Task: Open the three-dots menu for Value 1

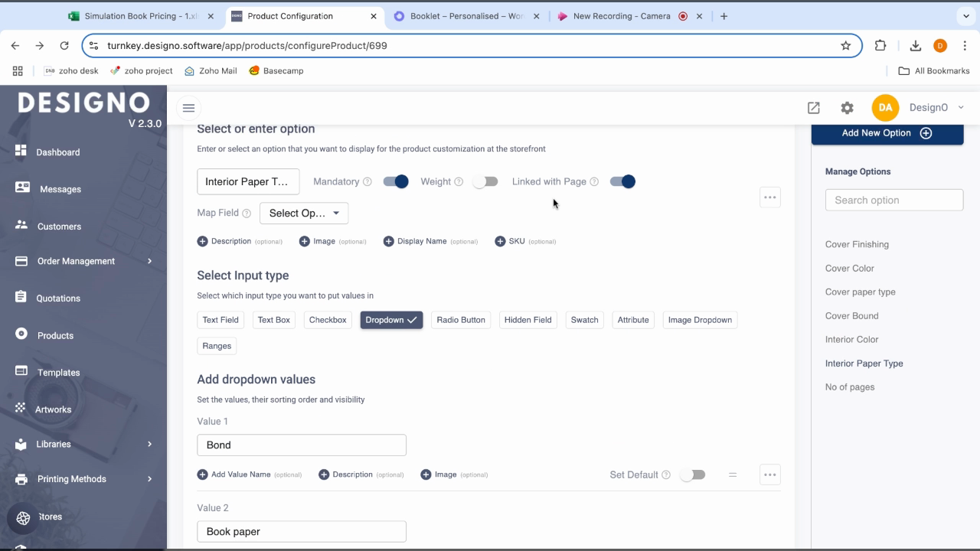Action: [x=769, y=474]
